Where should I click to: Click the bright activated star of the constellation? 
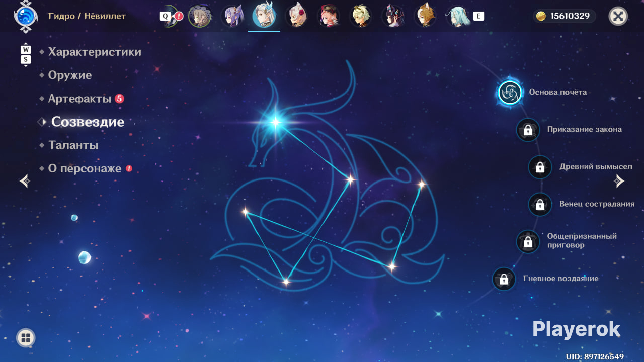pos(275,122)
